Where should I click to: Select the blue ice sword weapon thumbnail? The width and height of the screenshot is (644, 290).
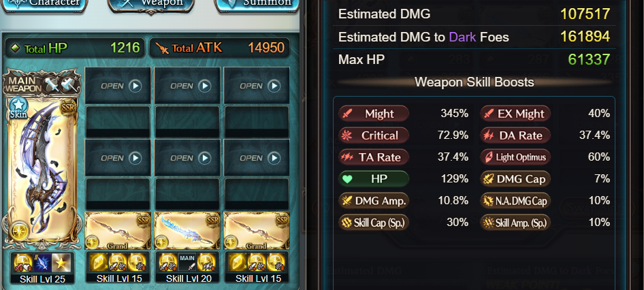click(187, 231)
